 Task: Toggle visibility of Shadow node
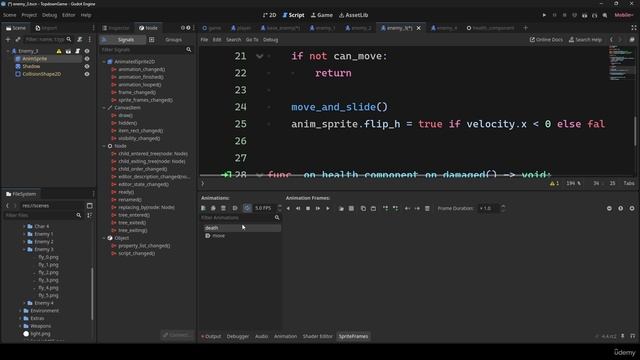point(87,67)
